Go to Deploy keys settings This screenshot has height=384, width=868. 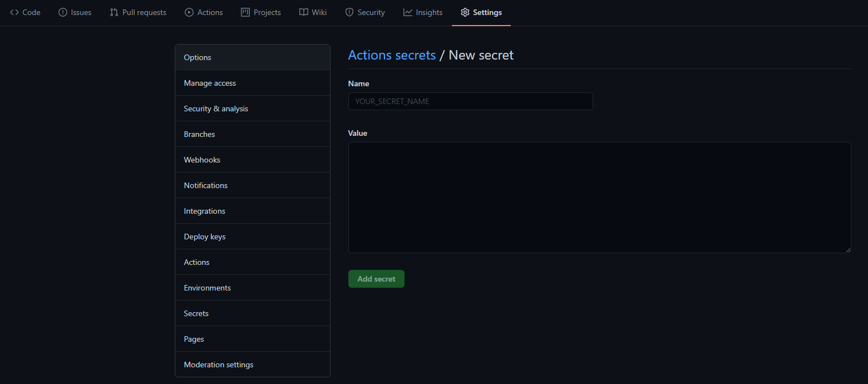click(x=253, y=237)
